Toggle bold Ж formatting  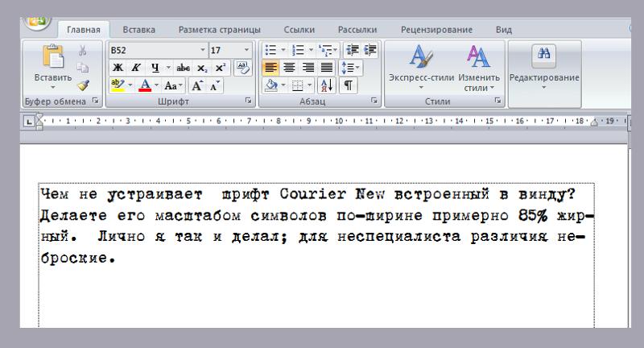point(118,68)
